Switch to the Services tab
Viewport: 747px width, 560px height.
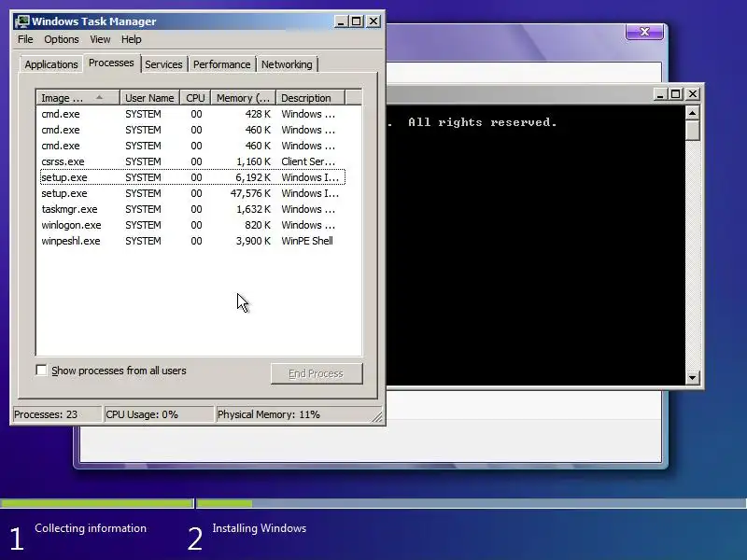click(163, 64)
